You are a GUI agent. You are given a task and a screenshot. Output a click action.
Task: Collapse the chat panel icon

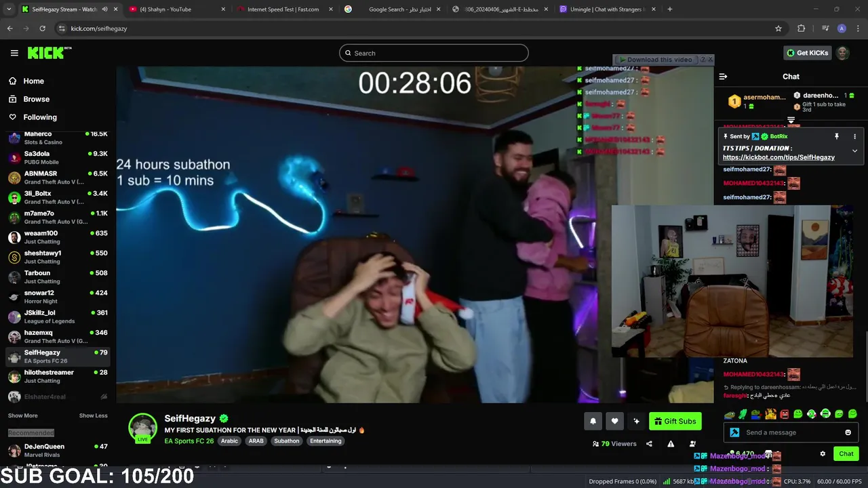[723, 77]
